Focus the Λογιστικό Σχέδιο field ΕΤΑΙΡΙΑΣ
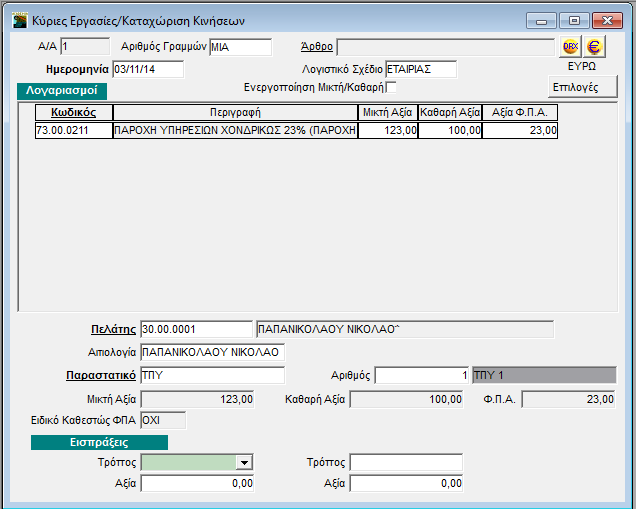 (421, 69)
